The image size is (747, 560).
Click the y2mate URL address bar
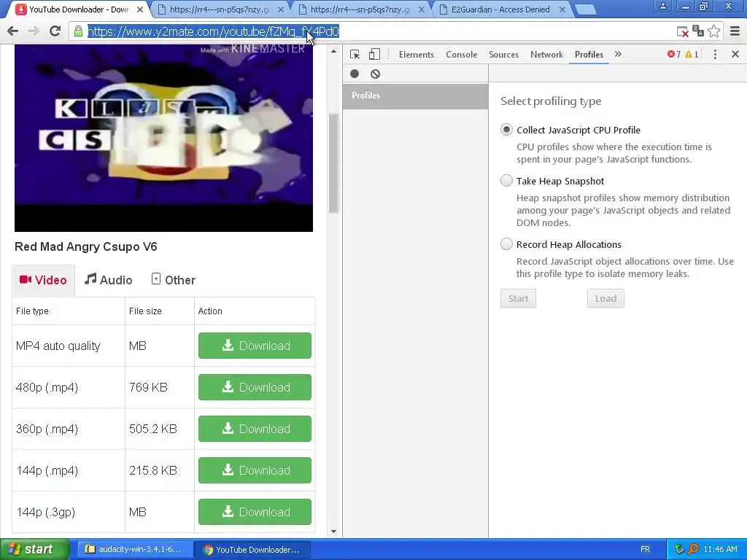(371, 31)
